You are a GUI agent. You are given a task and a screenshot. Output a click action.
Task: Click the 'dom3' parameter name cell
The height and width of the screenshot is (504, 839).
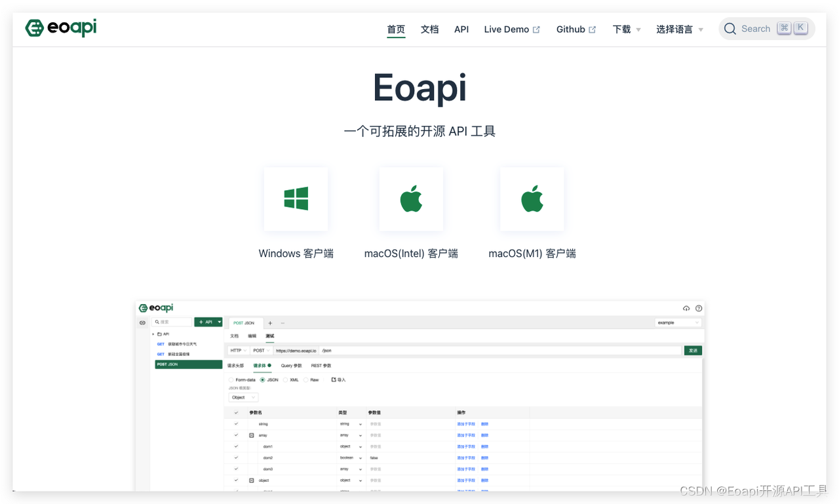pyautogui.click(x=268, y=469)
